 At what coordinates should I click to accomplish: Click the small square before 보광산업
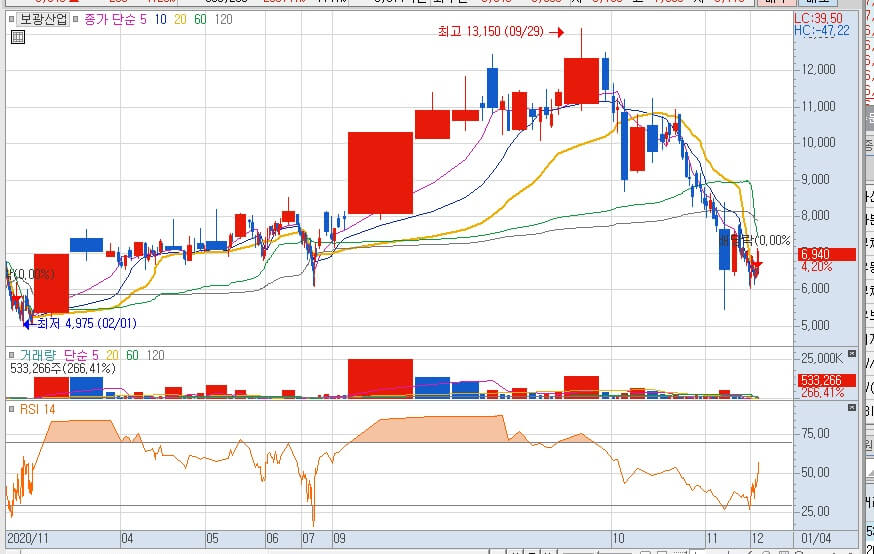click(11, 20)
